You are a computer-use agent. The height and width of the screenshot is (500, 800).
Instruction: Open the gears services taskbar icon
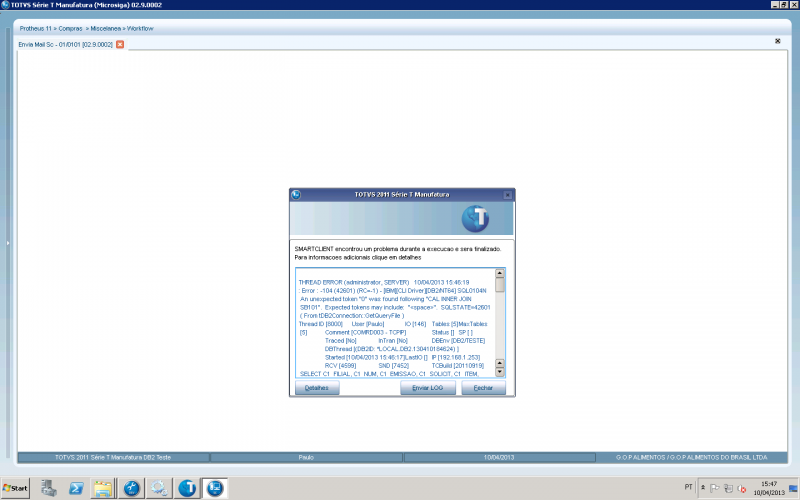pos(159,488)
